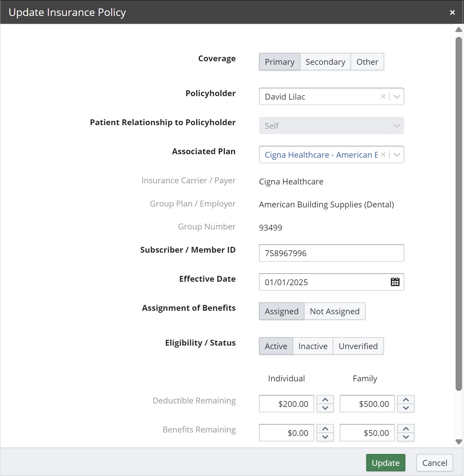Select Not Assigned for benefits

(335, 311)
